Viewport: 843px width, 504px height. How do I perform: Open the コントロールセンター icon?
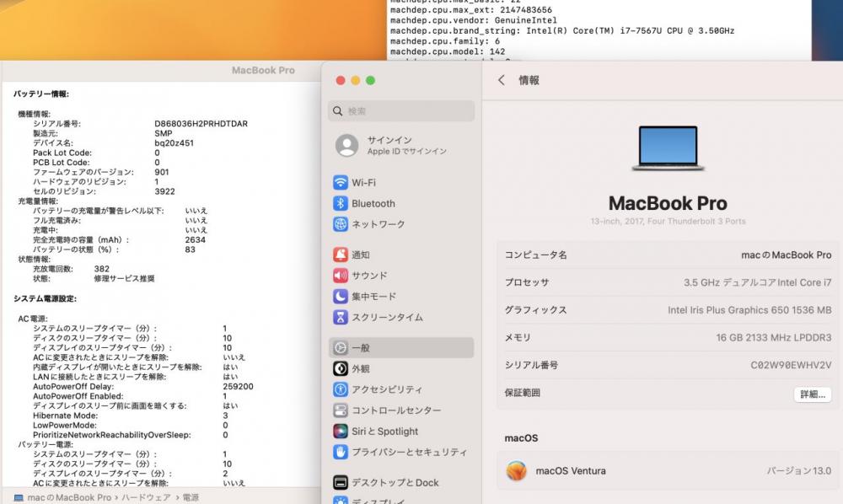[341, 410]
